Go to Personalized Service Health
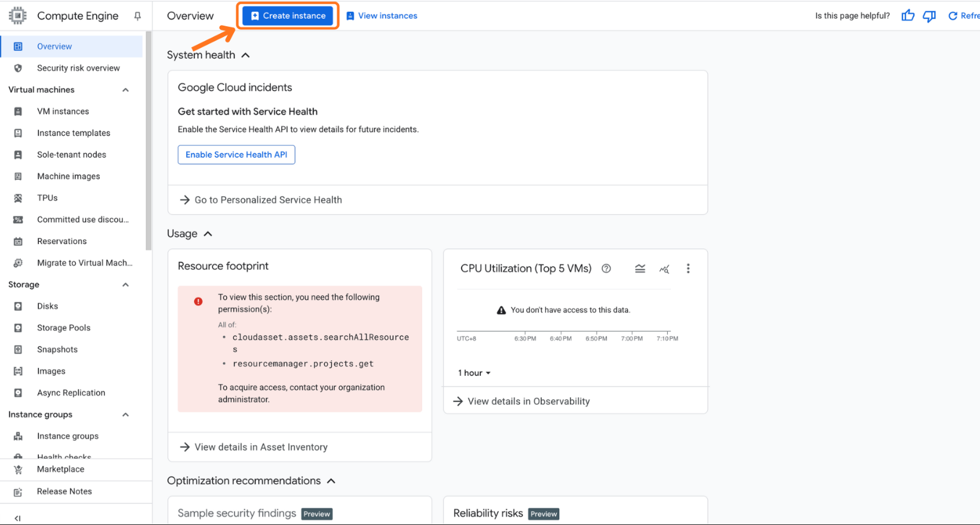 (x=261, y=200)
